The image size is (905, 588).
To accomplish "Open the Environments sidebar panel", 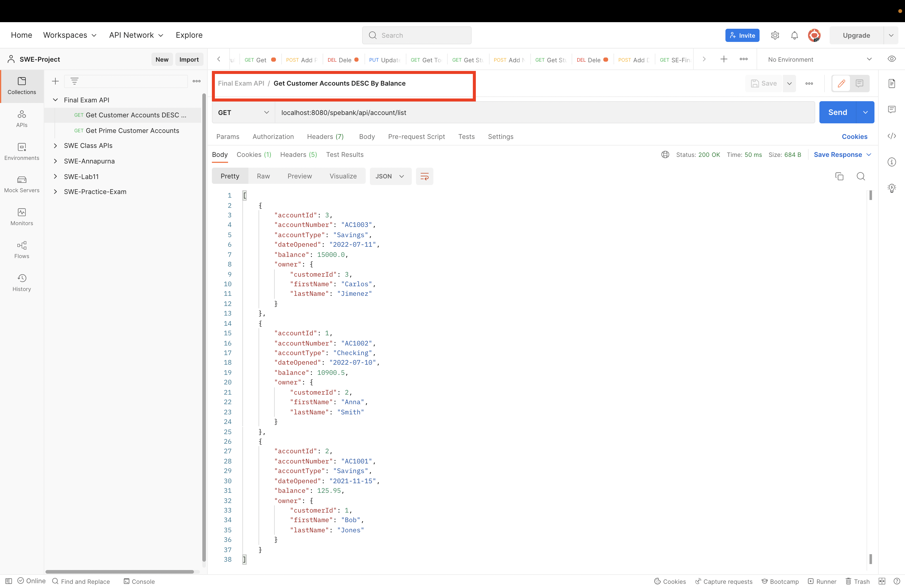I will [21, 151].
